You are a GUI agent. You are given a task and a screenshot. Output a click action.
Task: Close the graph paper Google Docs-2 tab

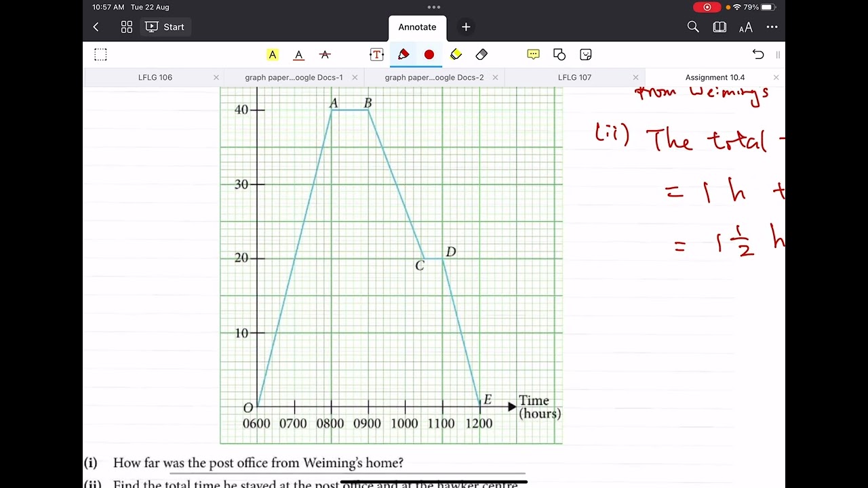(495, 77)
